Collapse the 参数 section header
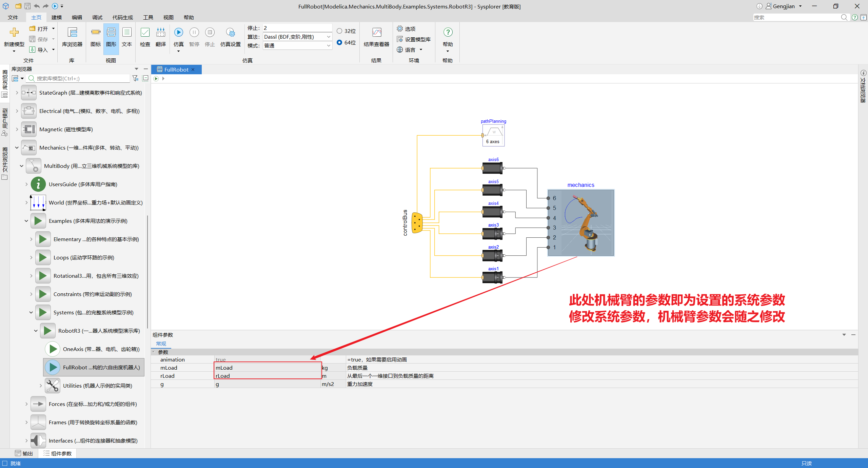 point(154,352)
